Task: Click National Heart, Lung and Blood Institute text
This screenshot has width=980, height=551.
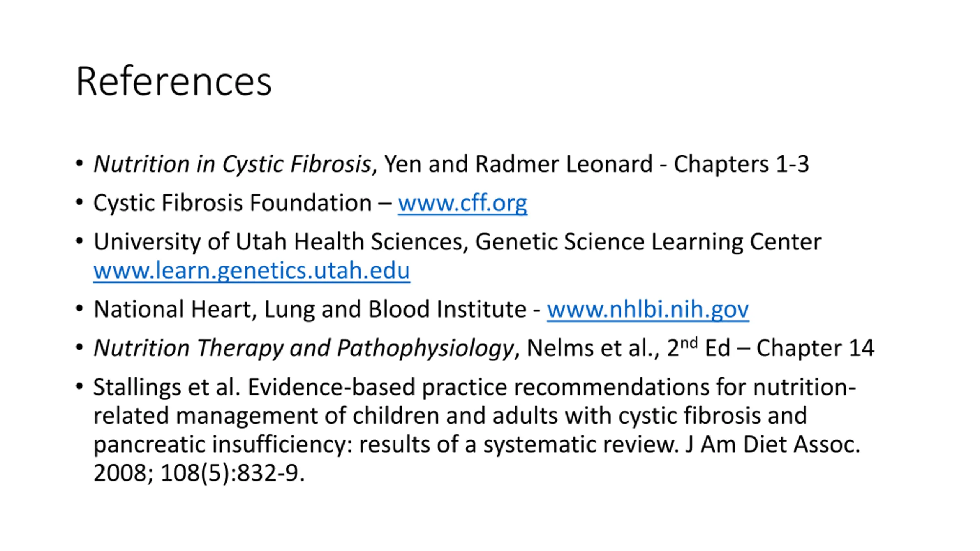Action: 310,310
